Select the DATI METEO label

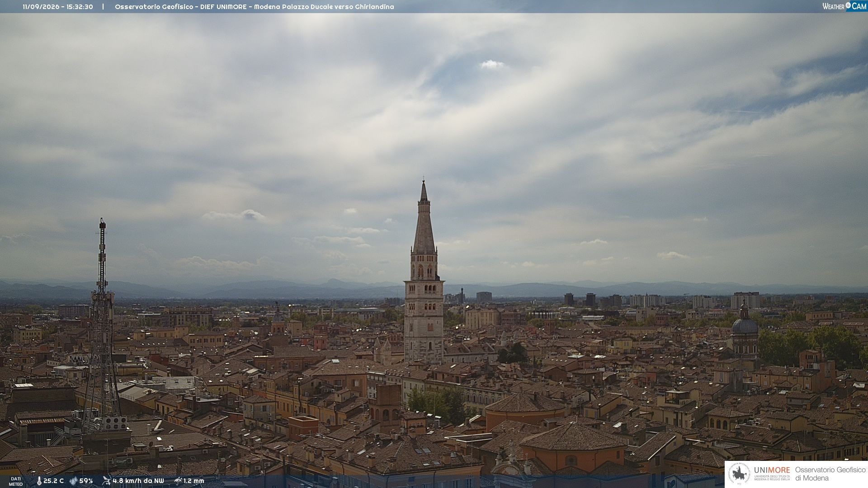point(16,482)
